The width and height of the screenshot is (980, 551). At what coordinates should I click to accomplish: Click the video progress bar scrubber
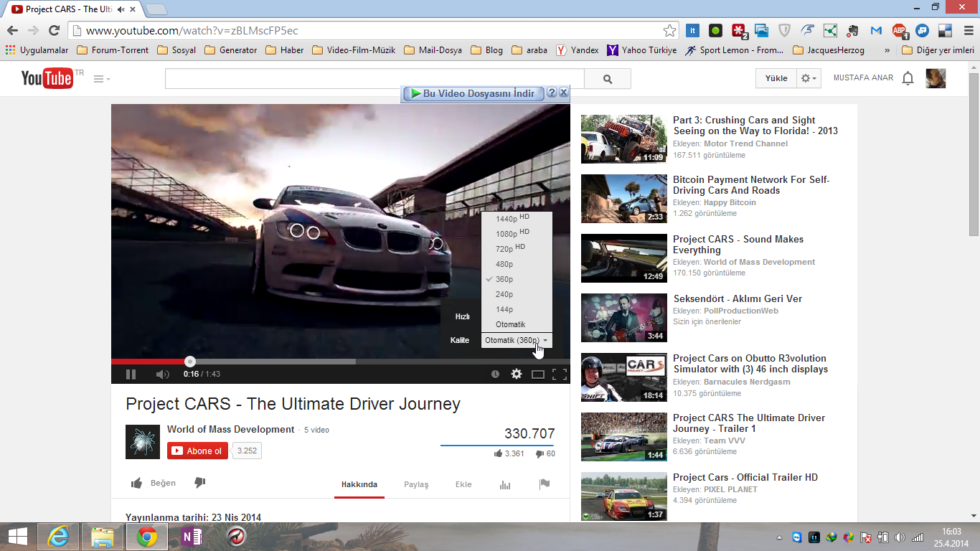pyautogui.click(x=190, y=362)
